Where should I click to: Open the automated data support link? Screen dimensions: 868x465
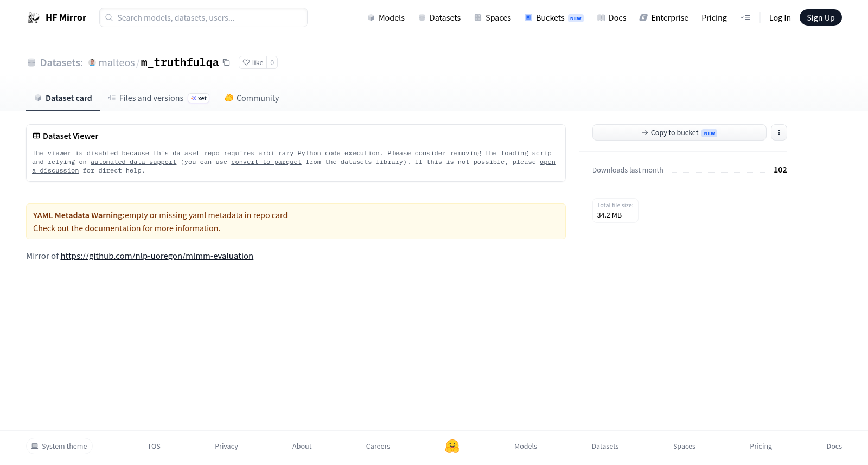(x=133, y=162)
